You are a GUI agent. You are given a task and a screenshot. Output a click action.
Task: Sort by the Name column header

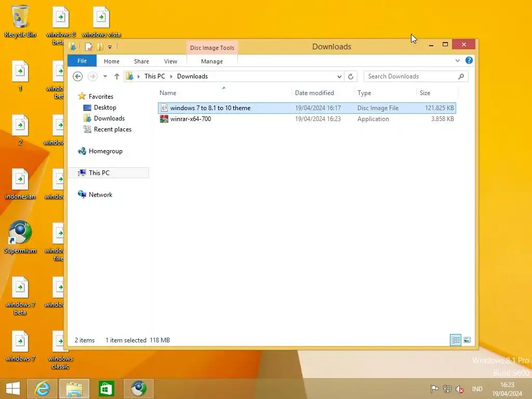tap(224, 92)
